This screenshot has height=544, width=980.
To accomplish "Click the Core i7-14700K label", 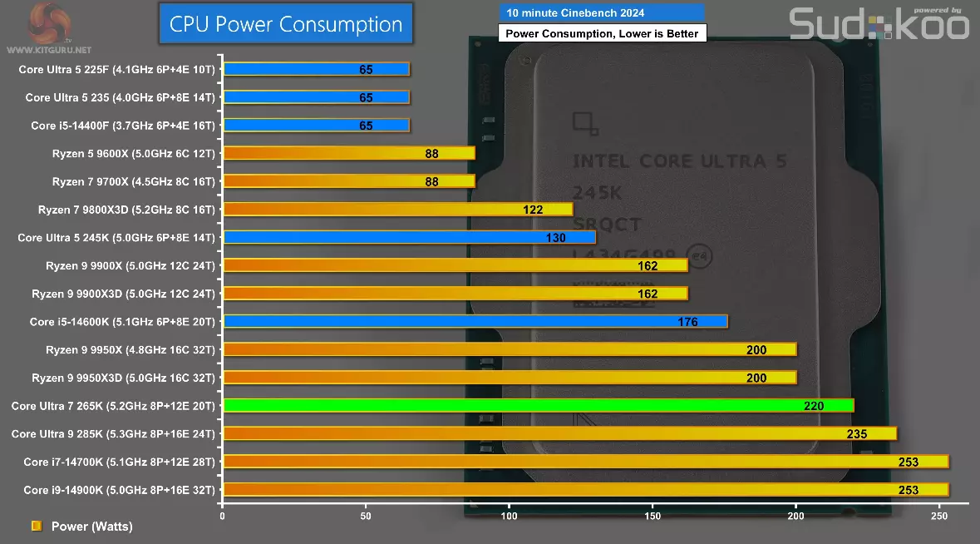I will [x=119, y=462].
